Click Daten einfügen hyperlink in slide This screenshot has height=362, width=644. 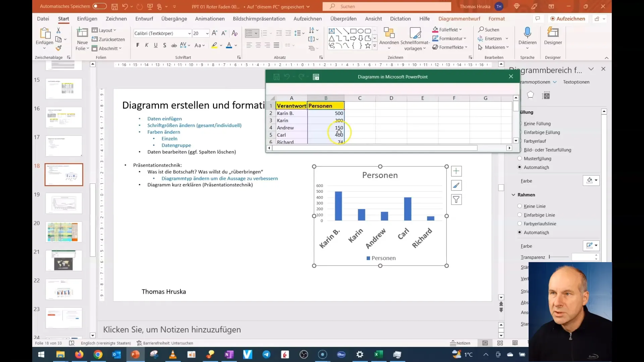pyautogui.click(x=164, y=118)
